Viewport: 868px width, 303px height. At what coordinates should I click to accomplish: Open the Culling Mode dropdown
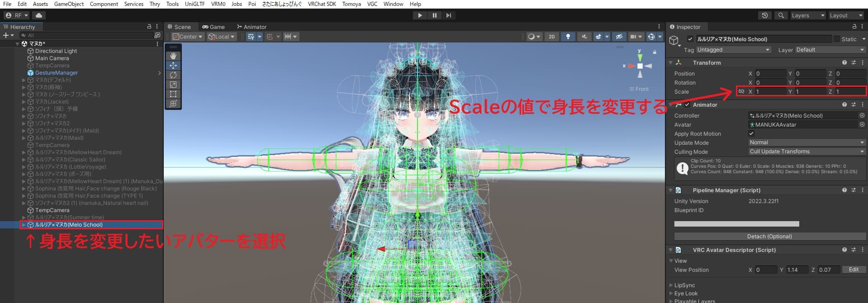coord(807,151)
